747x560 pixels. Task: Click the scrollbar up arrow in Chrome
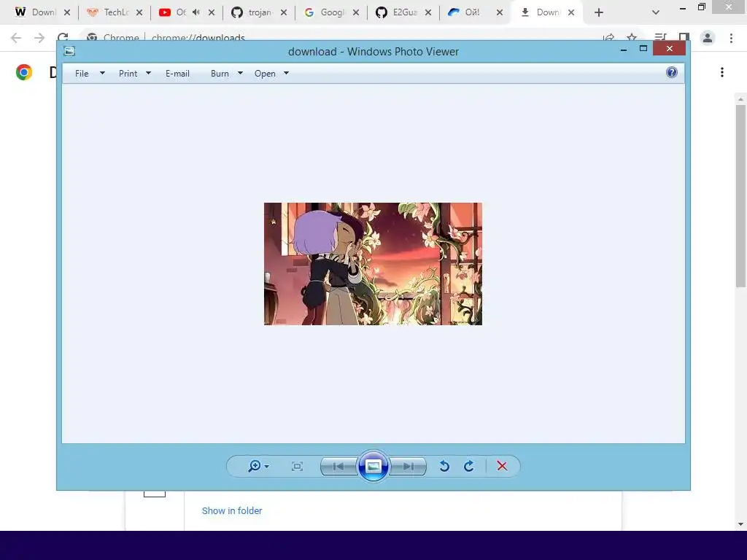pyautogui.click(x=740, y=99)
